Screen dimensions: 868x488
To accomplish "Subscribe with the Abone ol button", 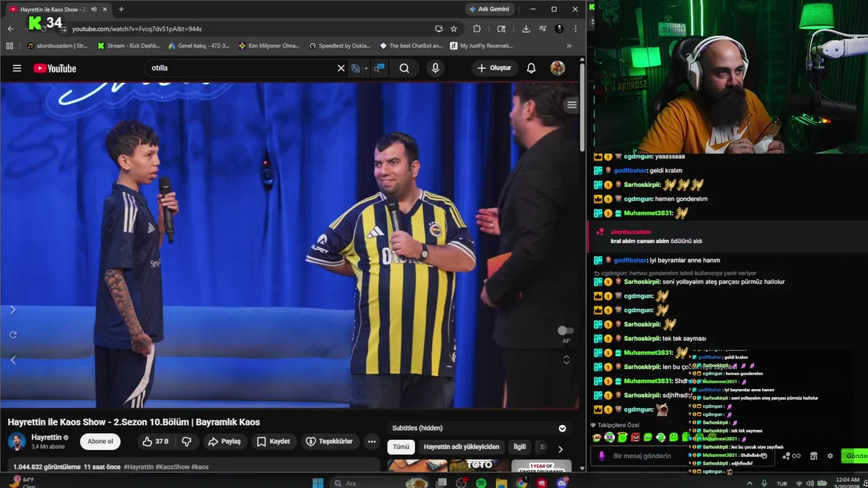I will click(x=100, y=441).
